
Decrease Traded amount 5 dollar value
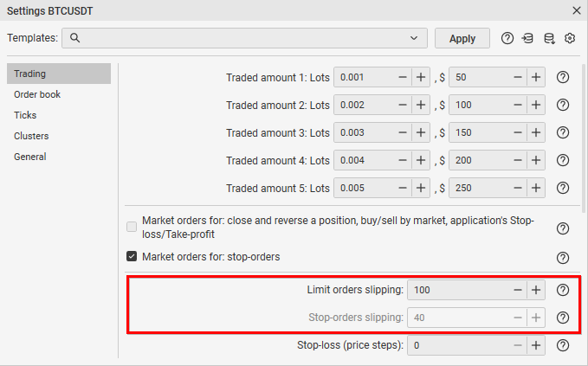point(518,188)
